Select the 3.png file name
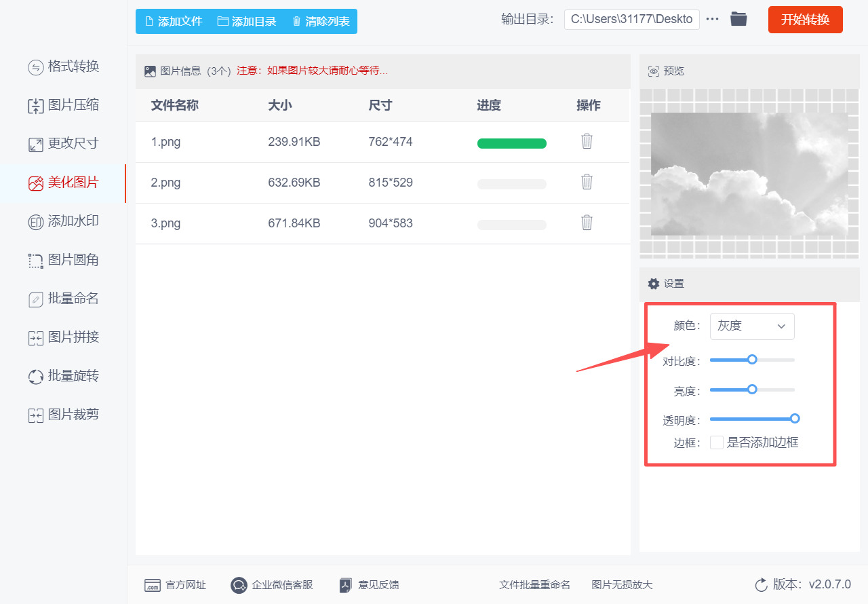868x604 pixels. coord(165,223)
